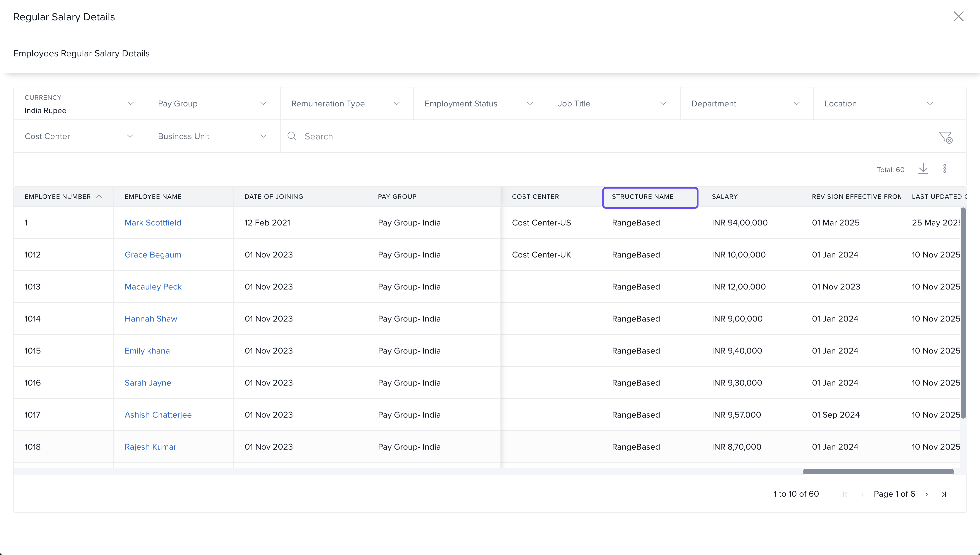Toggle Employee Number sort arrow
Image resolution: width=980 pixels, height=555 pixels.
[x=99, y=197]
